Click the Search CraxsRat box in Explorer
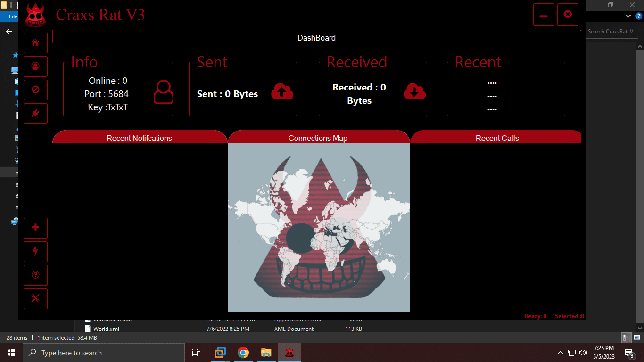This screenshot has height=362, width=644. click(612, 32)
